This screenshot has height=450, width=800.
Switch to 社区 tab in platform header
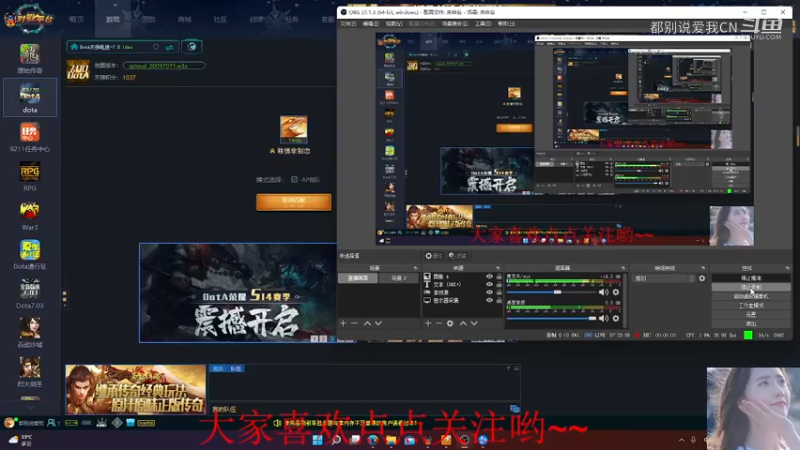pyautogui.click(x=220, y=19)
